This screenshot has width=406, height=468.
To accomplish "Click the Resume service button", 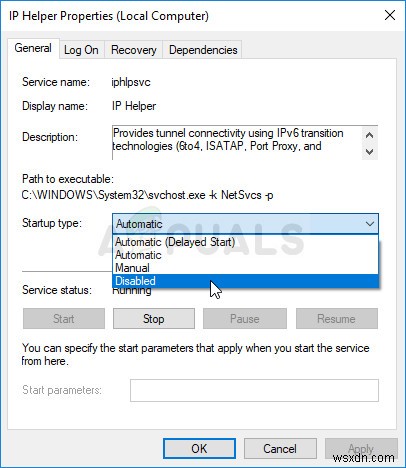I will tap(337, 319).
